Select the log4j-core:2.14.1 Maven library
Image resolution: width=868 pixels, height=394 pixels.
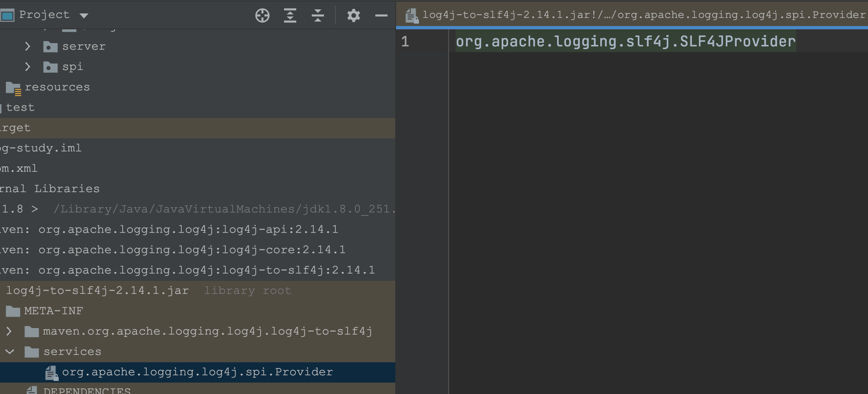coord(198,250)
